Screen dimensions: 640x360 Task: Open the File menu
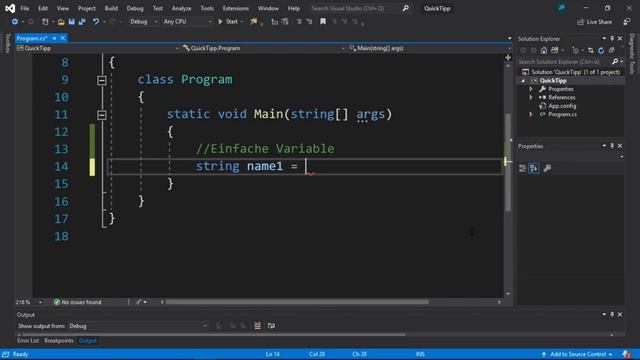click(x=25, y=8)
